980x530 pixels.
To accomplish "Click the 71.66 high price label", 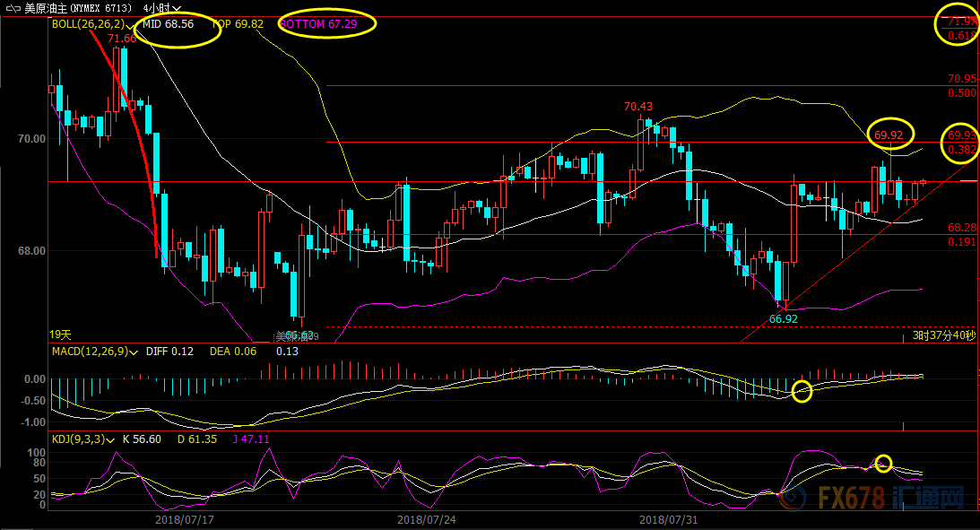I will click(x=121, y=39).
